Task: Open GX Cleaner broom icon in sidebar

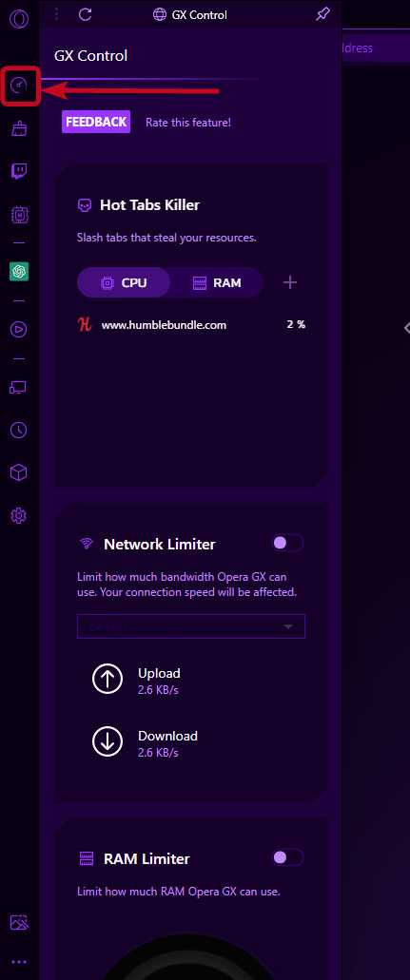Action: [x=19, y=128]
